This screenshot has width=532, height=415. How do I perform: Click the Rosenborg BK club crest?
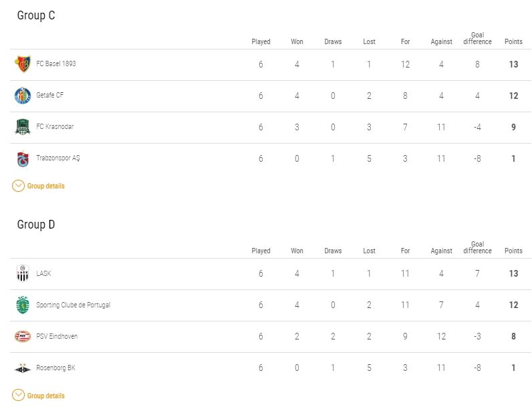23,368
